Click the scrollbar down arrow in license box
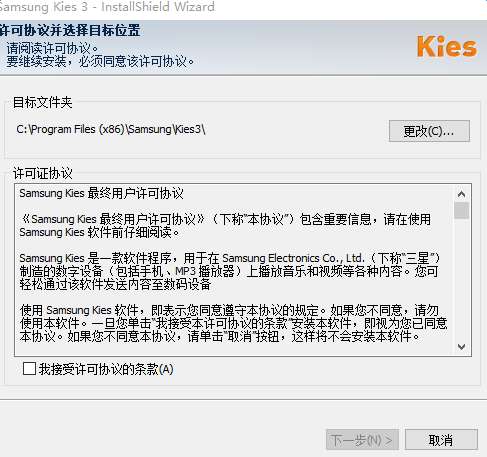This screenshot has width=487, height=457. 462,347
